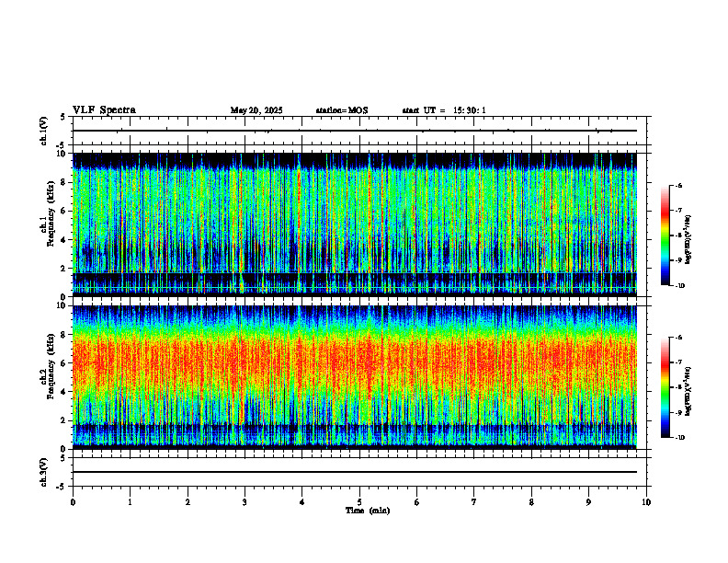This screenshot has height=563, width=728.
Task: Click the ch.1 spectrogram panel
Action: pyautogui.click(x=355, y=224)
